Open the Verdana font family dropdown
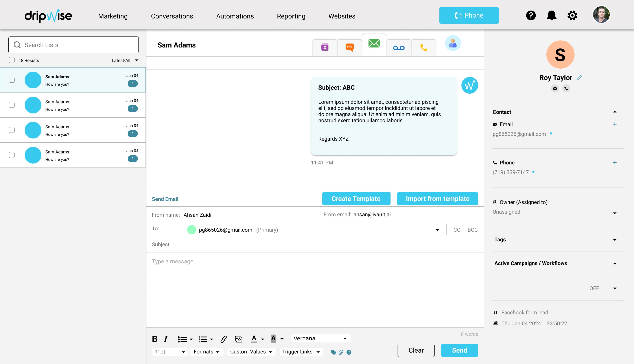Viewport: 634px width, 364px height. pyautogui.click(x=321, y=339)
